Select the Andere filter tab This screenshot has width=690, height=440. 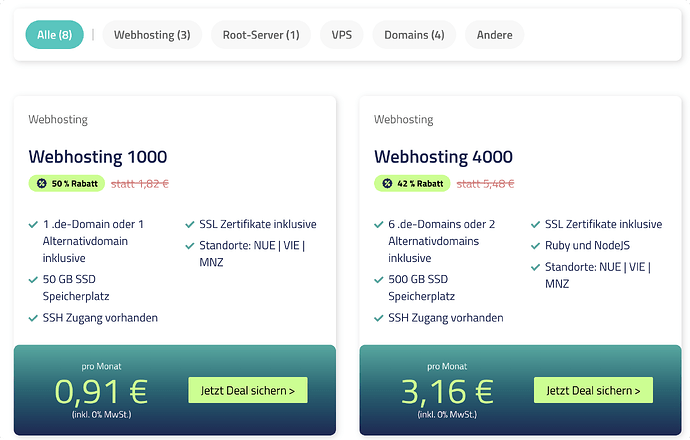click(495, 35)
